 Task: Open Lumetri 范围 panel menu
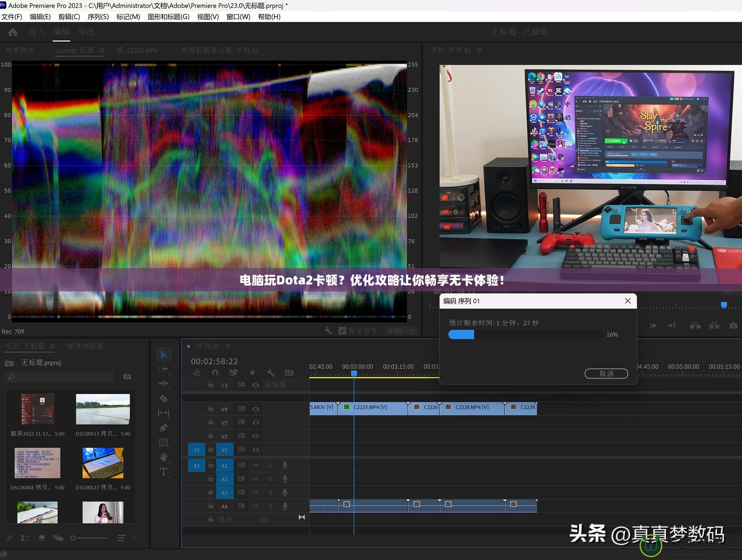[102, 51]
